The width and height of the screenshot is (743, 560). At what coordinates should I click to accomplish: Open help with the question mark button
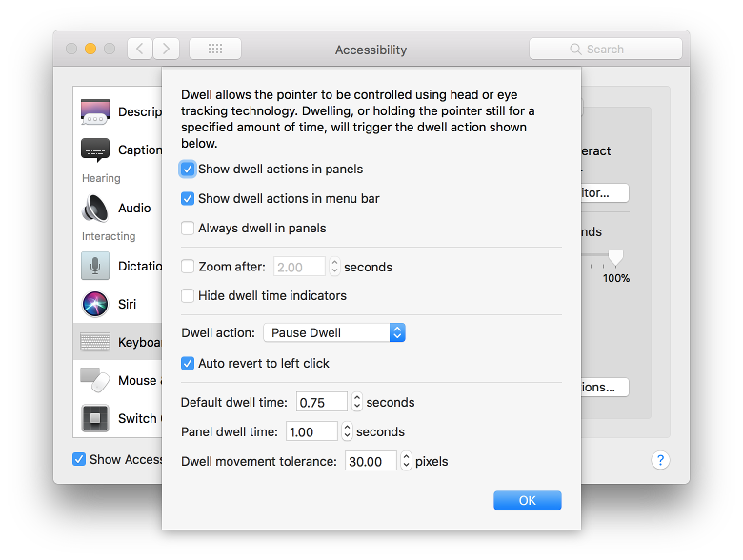661,460
